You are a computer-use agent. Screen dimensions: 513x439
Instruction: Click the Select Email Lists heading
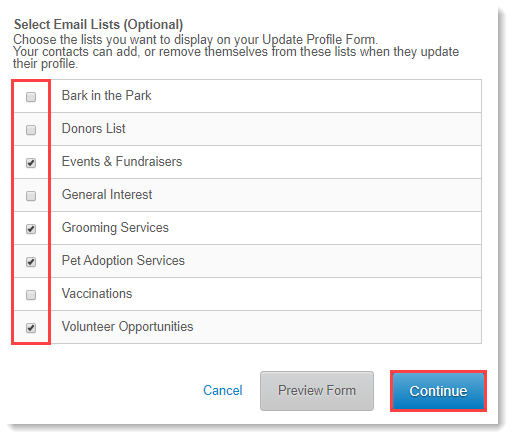98,25
